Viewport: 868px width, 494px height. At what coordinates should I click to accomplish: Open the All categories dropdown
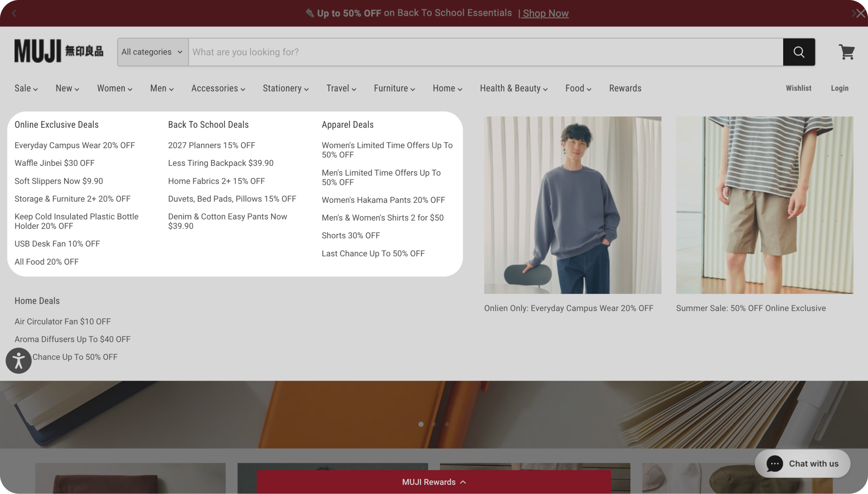click(x=153, y=52)
